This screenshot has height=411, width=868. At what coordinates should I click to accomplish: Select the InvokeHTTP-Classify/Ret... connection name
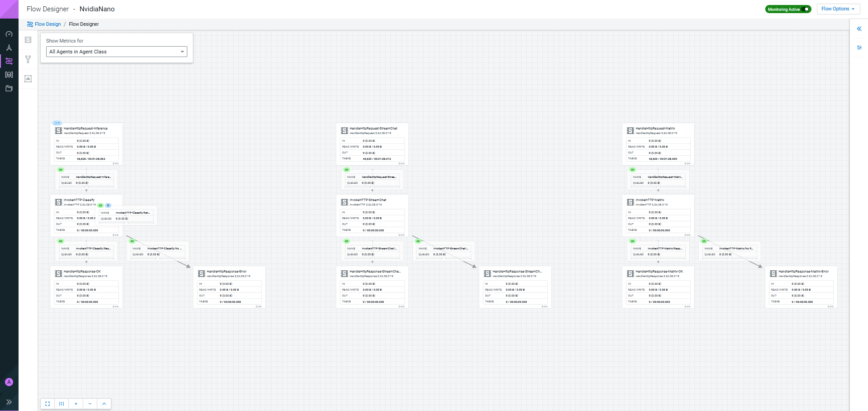click(133, 213)
